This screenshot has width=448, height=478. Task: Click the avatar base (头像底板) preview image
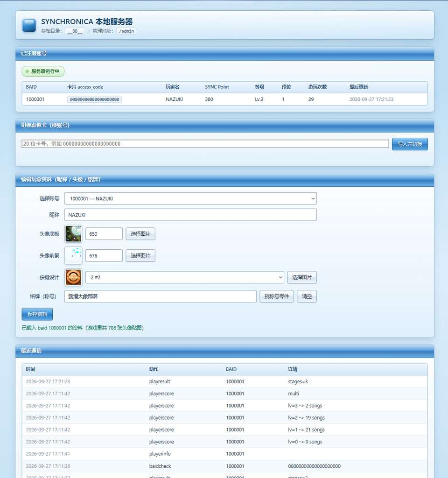click(x=73, y=234)
